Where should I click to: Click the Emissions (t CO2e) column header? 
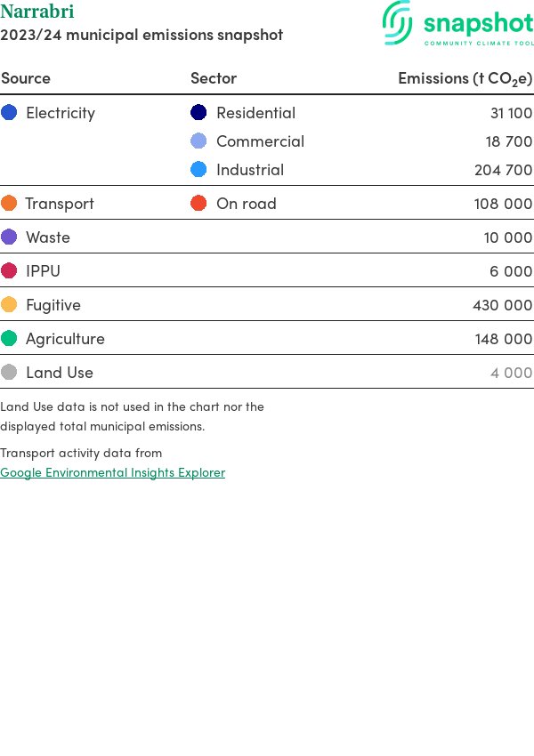(x=465, y=78)
